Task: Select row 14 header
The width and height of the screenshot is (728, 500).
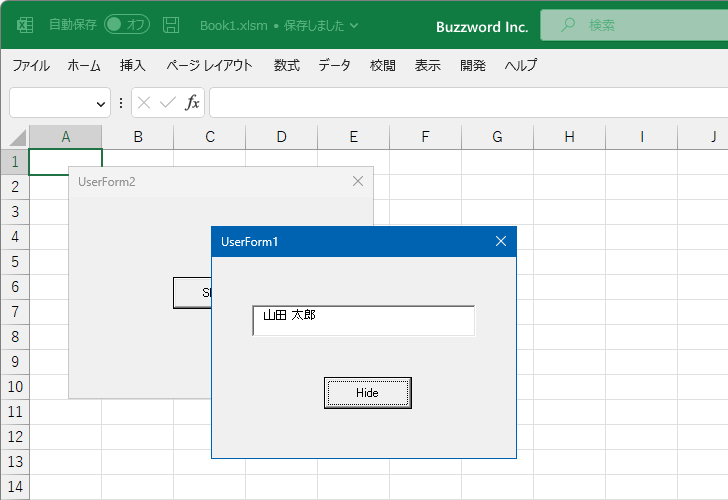Action: (15, 487)
